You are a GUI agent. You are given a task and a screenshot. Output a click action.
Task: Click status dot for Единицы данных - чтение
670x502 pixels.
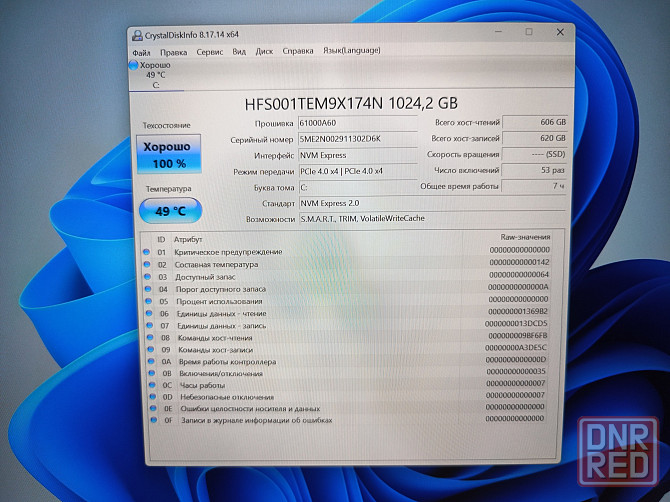pyautogui.click(x=149, y=313)
